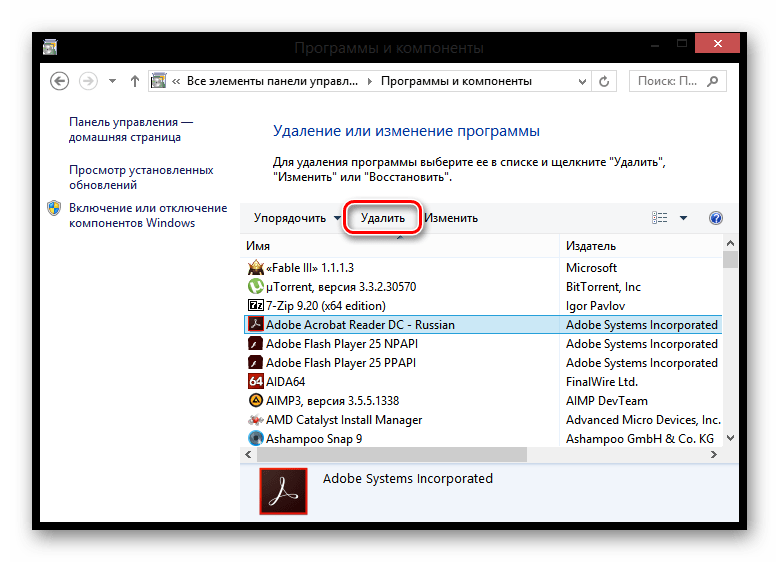Close the Программы и компоненты window
The height and width of the screenshot is (562, 779).
point(717,43)
